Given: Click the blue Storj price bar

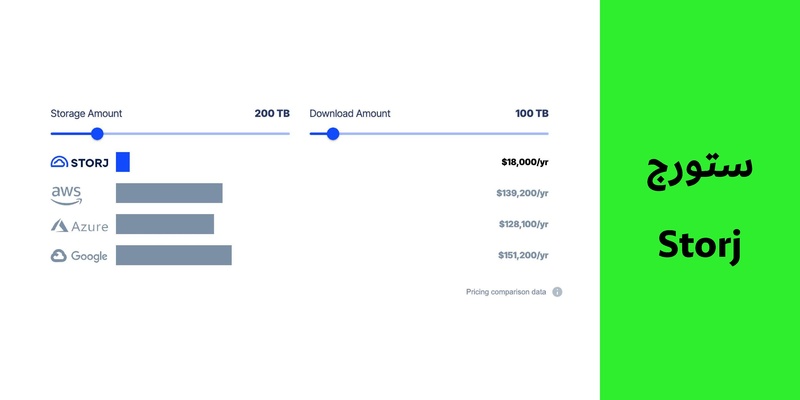Looking at the screenshot, I should point(123,162).
